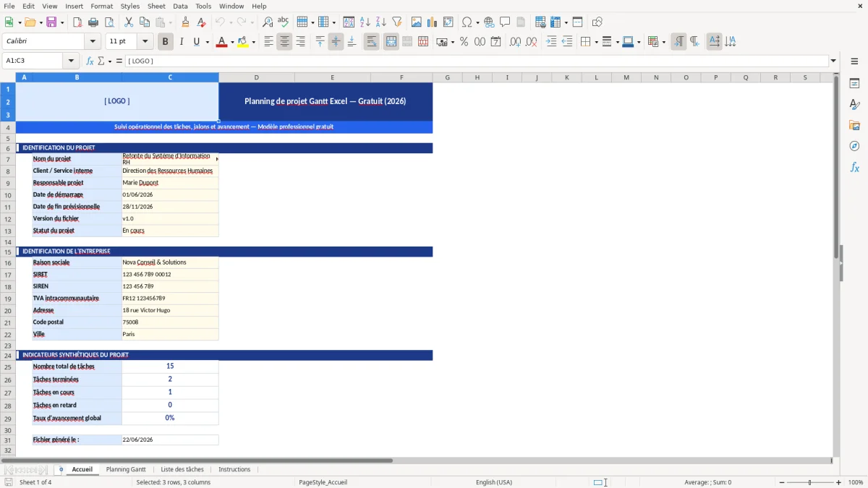868x488 pixels.
Task: Open the Data menu
Action: 180,6
